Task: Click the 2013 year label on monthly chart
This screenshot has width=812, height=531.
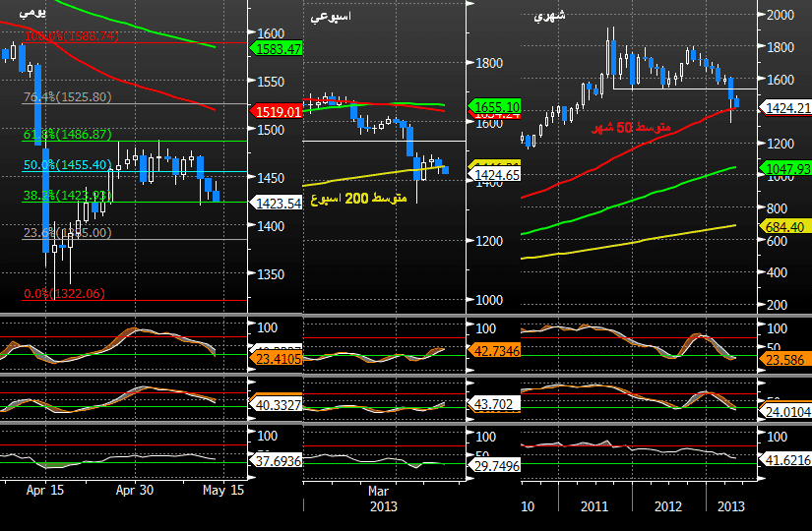Action: point(731,506)
